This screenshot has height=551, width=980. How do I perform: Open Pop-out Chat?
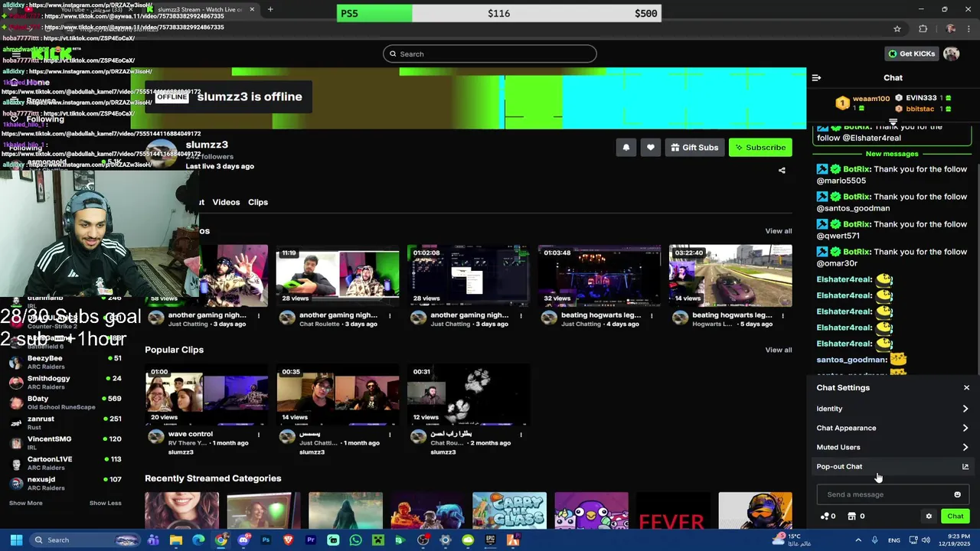pyautogui.click(x=893, y=467)
